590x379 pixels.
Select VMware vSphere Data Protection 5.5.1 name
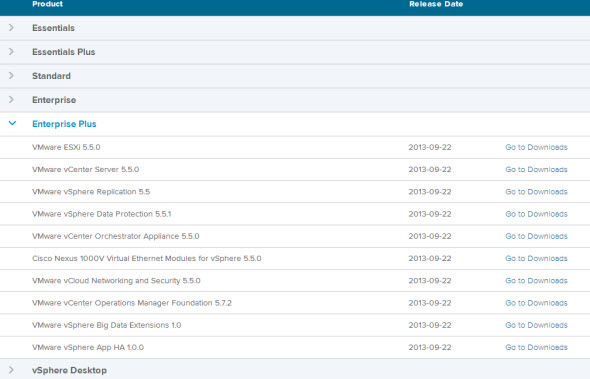pos(102,214)
